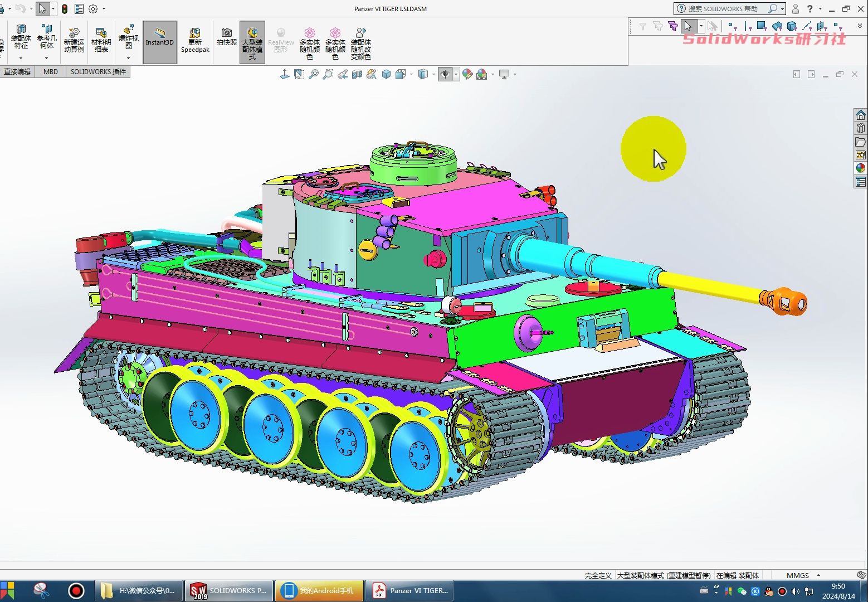Viewport: 868px width, 602px height.
Task: Toggle Instant3D mode
Action: point(160,42)
